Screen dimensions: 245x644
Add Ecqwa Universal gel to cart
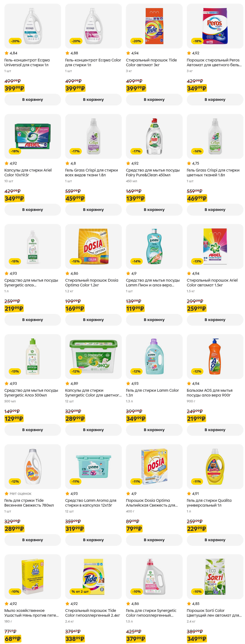point(33,99)
